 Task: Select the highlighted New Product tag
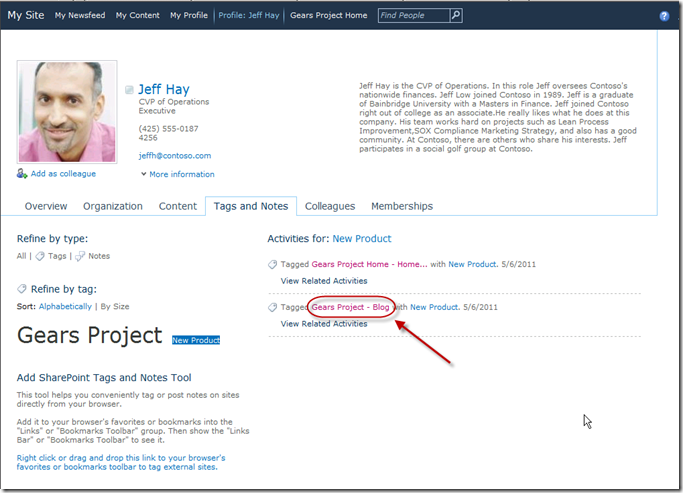(x=196, y=340)
